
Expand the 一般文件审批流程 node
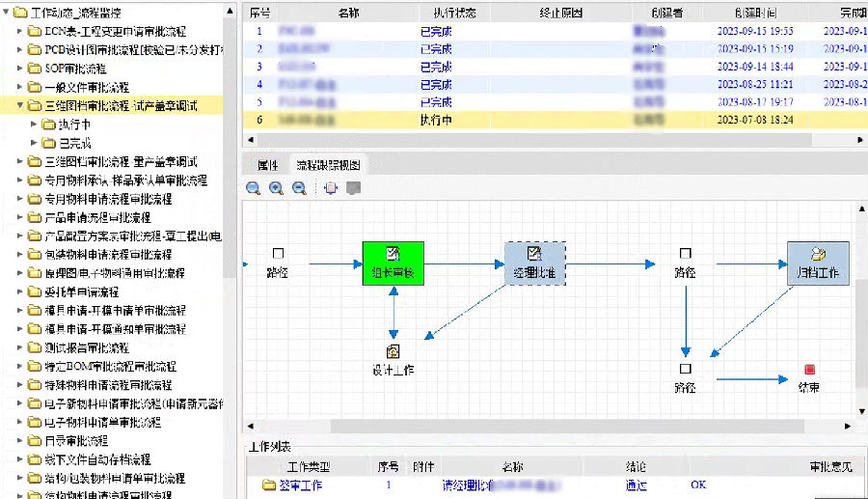click(20, 87)
